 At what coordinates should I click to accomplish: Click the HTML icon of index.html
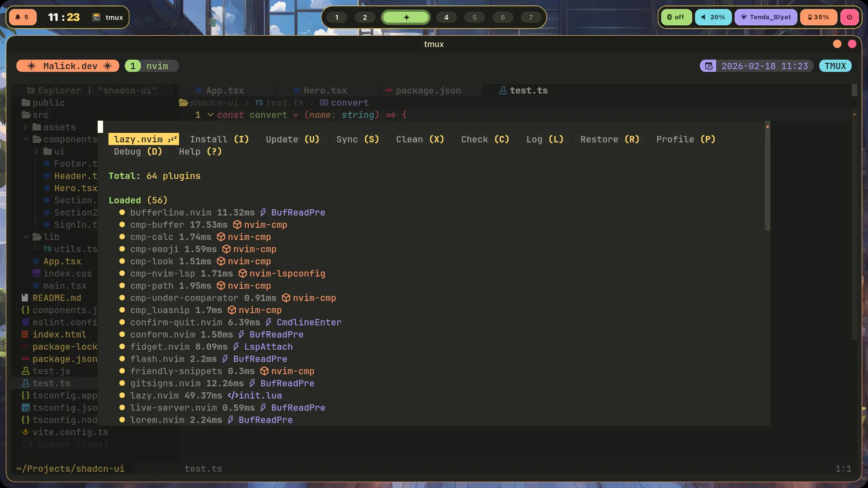(x=25, y=334)
